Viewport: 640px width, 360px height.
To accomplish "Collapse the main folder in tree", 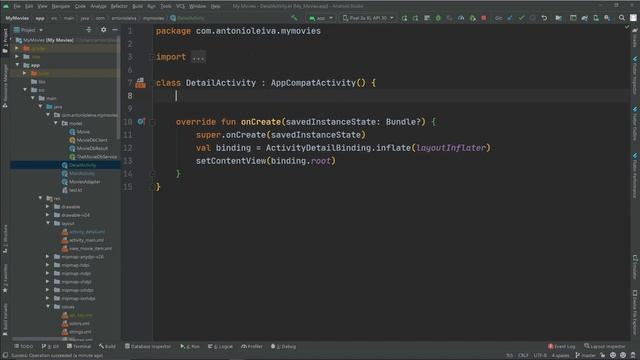I will point(33,98).
